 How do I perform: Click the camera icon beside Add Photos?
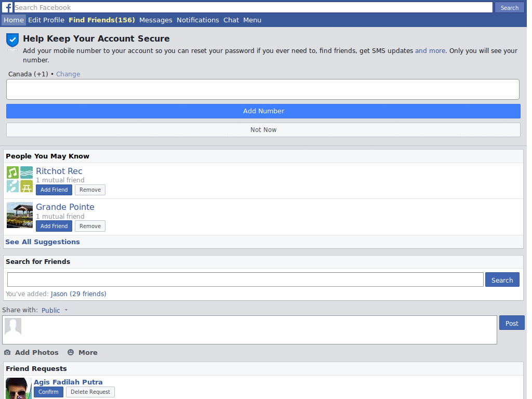[x=7, y=353]
